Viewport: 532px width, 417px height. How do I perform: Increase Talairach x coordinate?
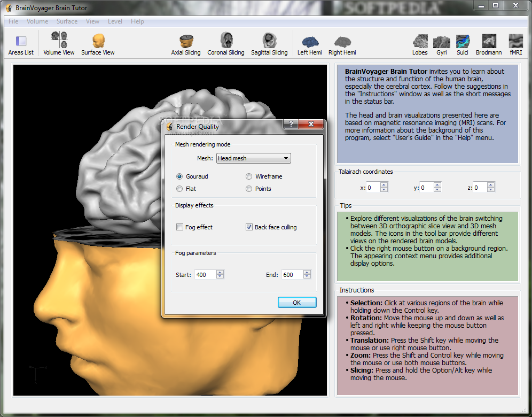pos(384,186)
